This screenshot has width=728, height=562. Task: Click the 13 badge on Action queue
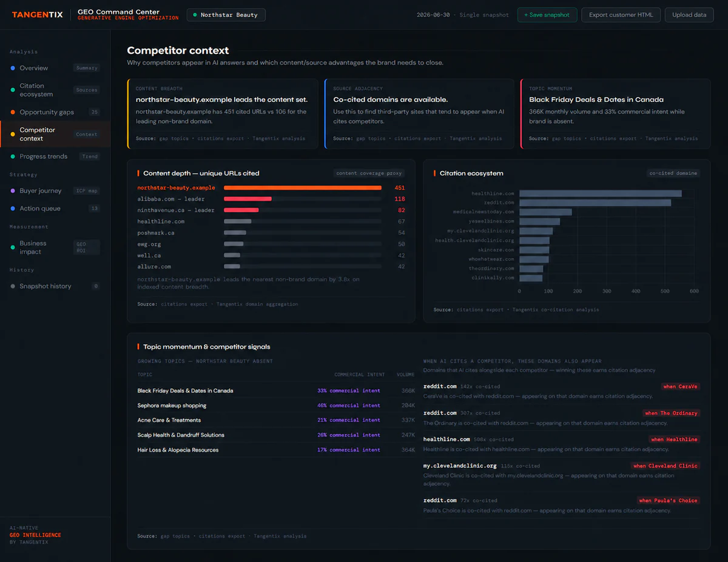tap(94, 209)
